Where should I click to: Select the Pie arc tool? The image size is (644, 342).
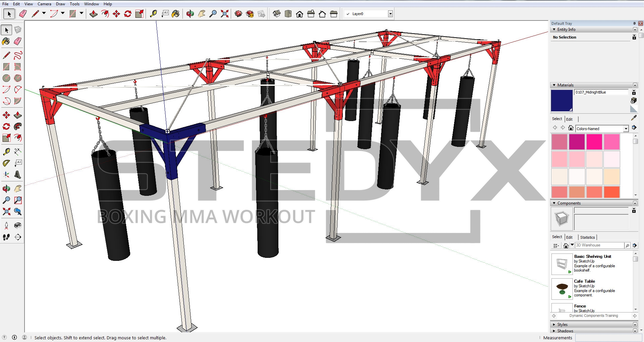(18, 101)
